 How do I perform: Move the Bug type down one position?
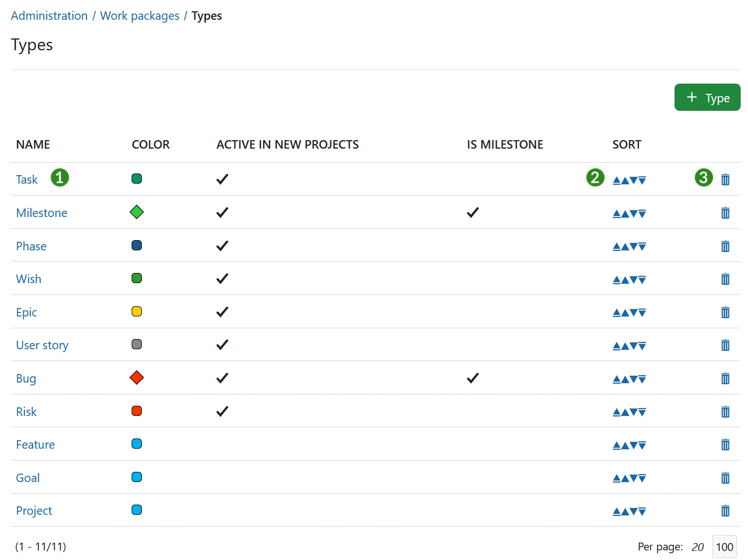634,379
